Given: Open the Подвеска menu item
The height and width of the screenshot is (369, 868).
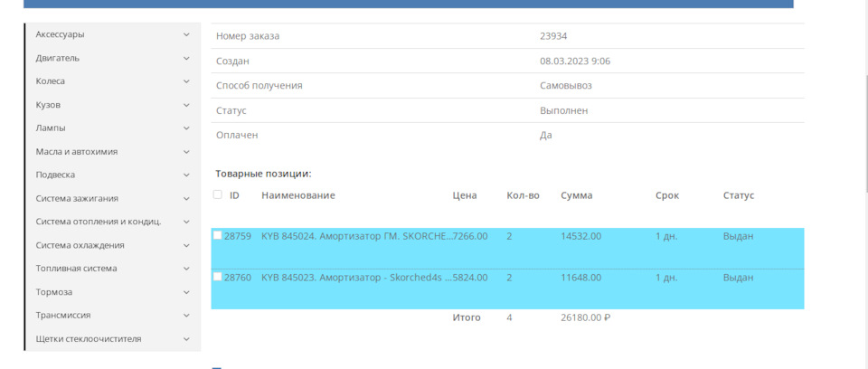Looking at the screenshot, I should (x=55, y=175).
